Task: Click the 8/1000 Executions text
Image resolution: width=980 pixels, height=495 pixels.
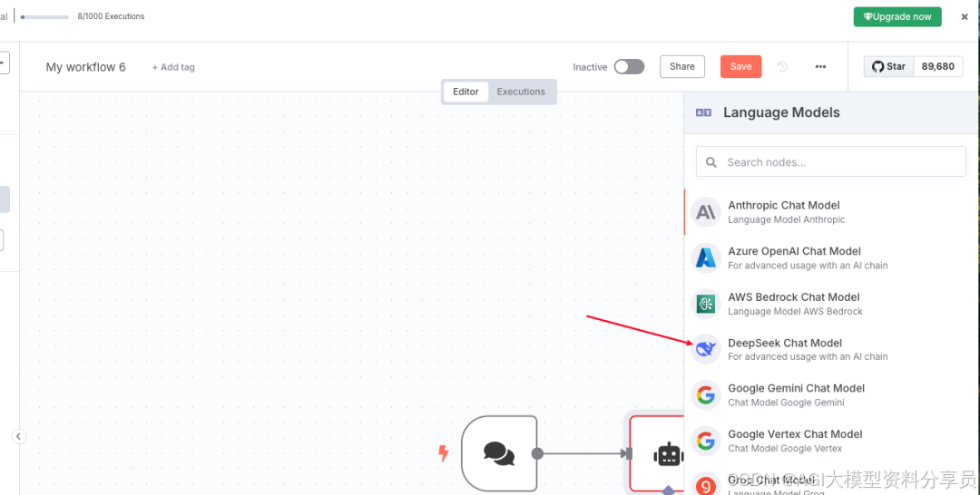Action: [x=111, y=17]
